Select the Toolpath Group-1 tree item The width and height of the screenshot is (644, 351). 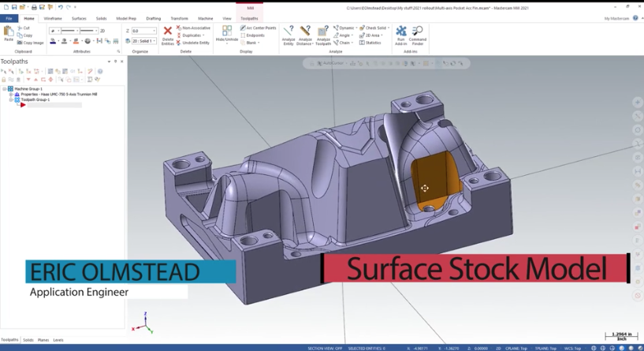click(x=35, y=99)
